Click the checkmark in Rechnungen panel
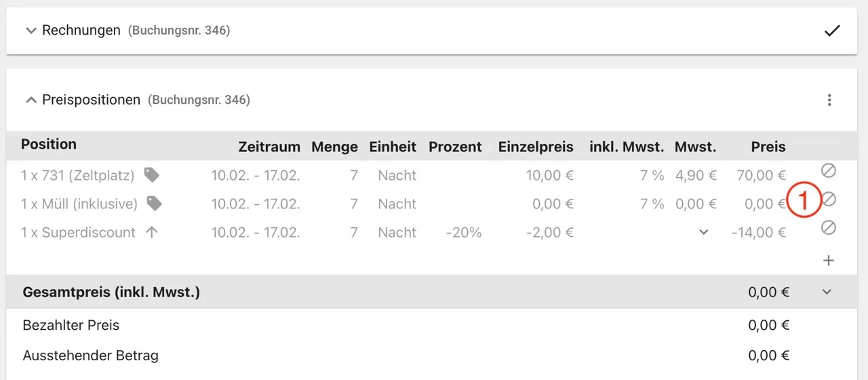This screenshot has width=868, height=380. (x=832, y=31)
